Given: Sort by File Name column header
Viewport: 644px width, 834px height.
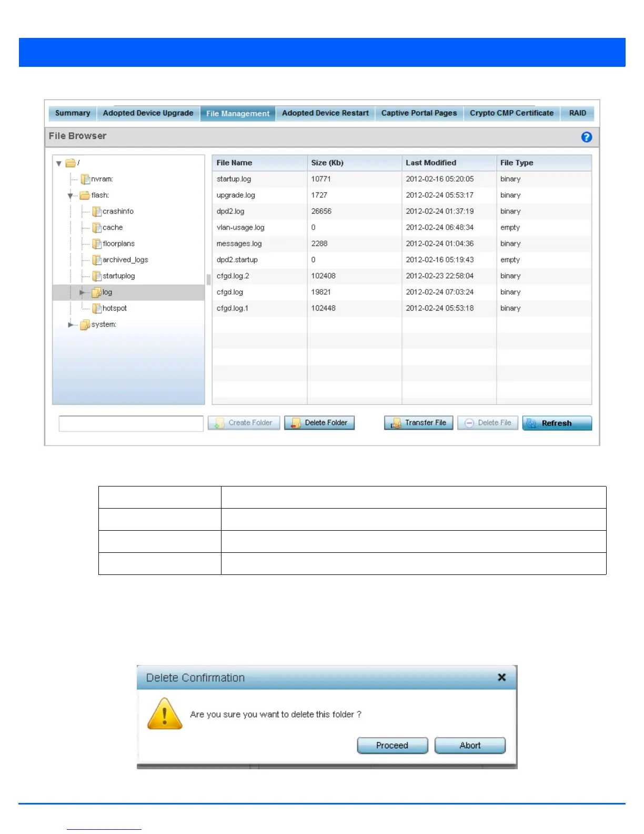Looking at the screenshot, I should [259, 163].
